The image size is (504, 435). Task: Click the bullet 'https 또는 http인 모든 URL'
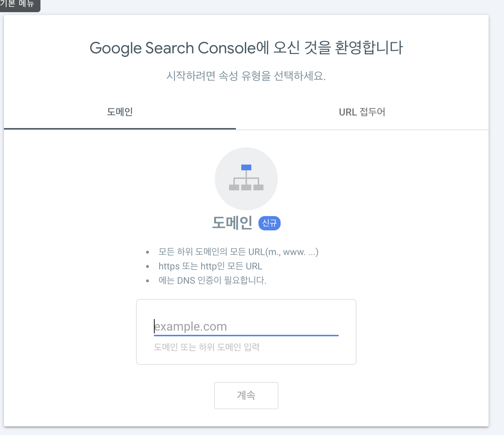[x=210, y=266]
